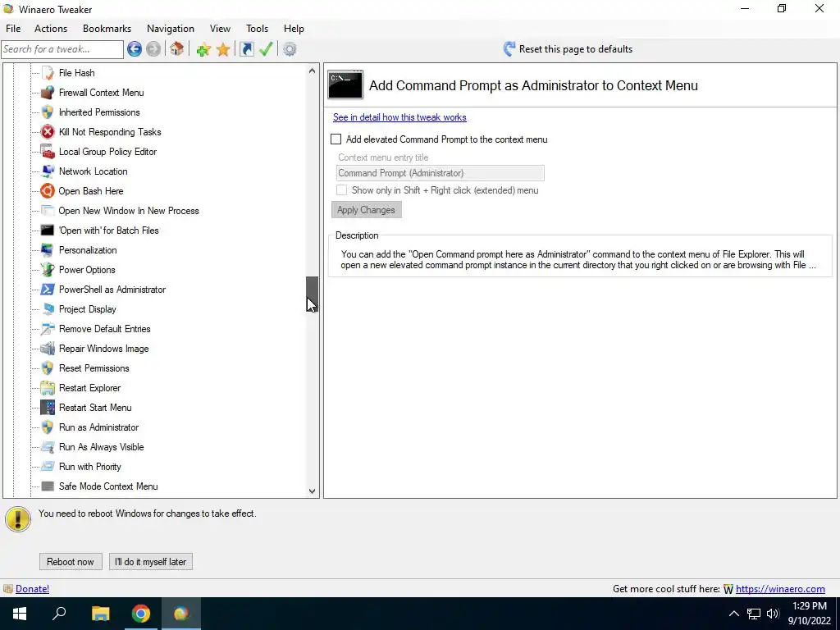Open bookmarks list via yellow star icon
The width and height of the screenshot is (840, 630).
(x=223, y=49)
